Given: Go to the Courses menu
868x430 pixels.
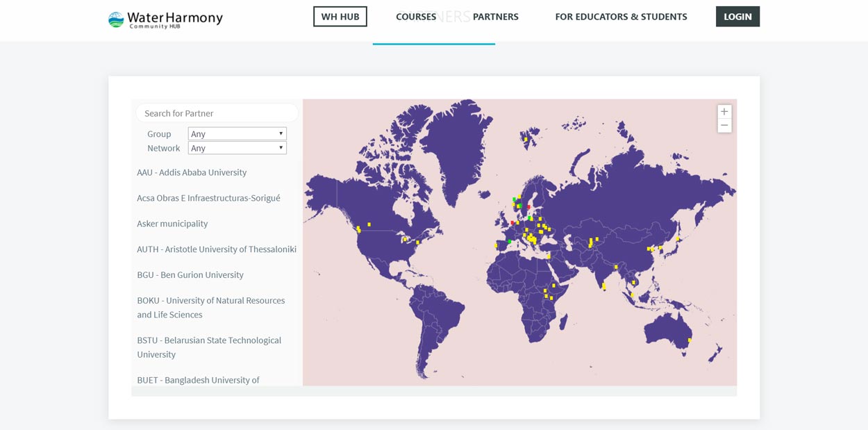Looking at the screenshot, I should pyautogui.click(x=416, y=17).
